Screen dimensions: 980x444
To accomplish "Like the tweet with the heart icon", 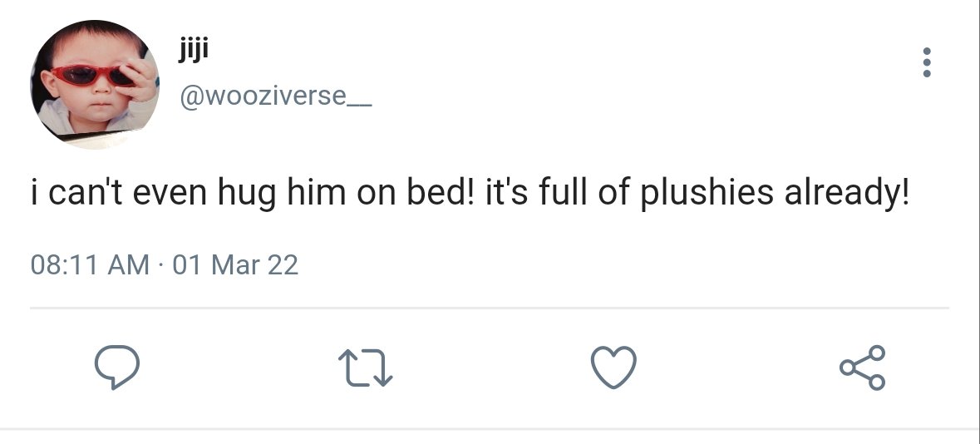I will (613, 367).
